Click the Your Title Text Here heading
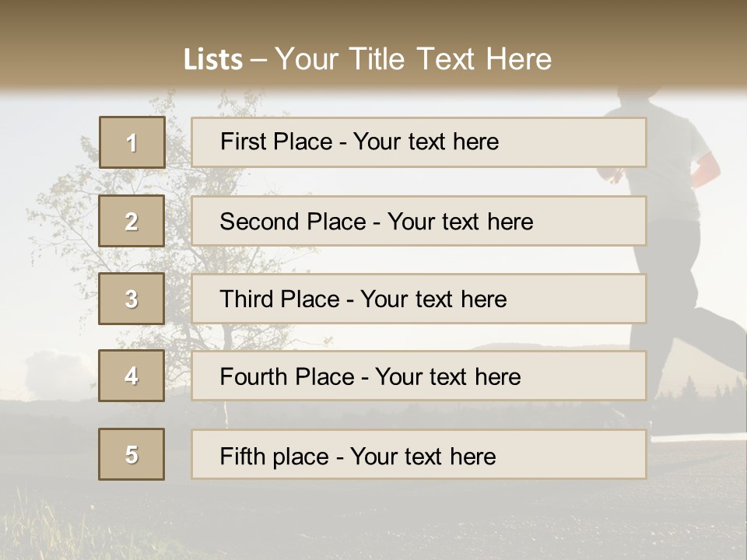Screen dimensions: 747x560 pos(413,59)
